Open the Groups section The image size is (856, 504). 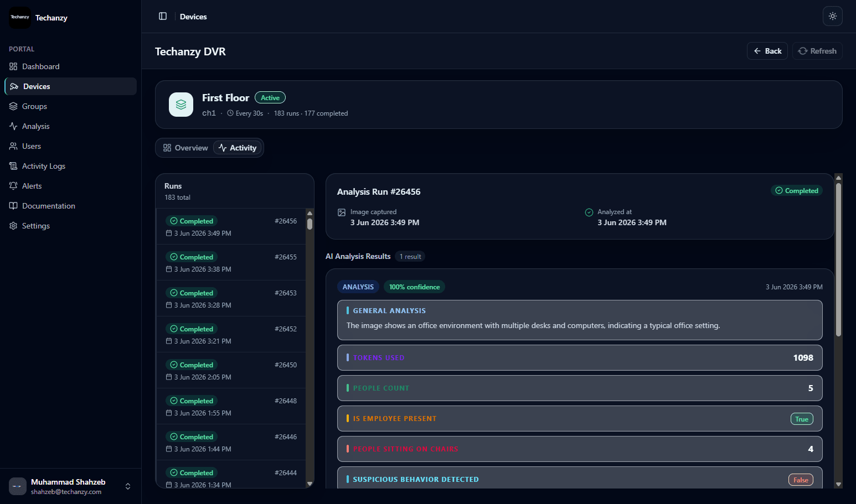point(71,106)
